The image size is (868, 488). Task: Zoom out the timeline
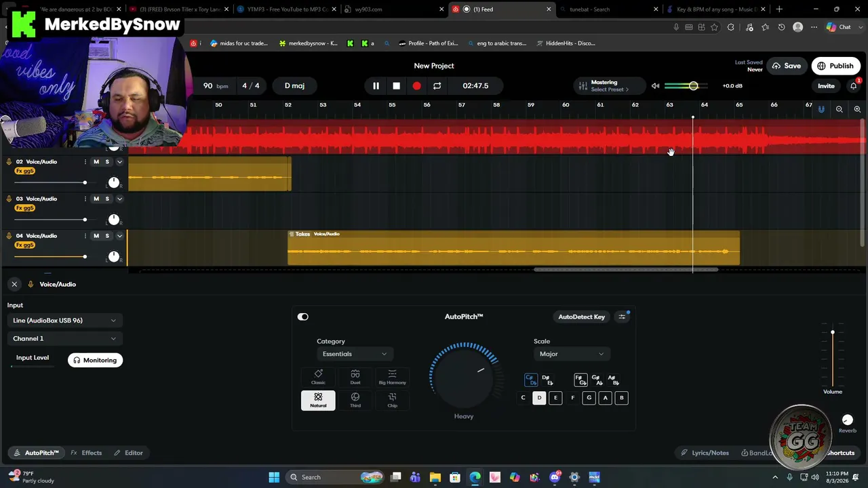coord(840,109)
